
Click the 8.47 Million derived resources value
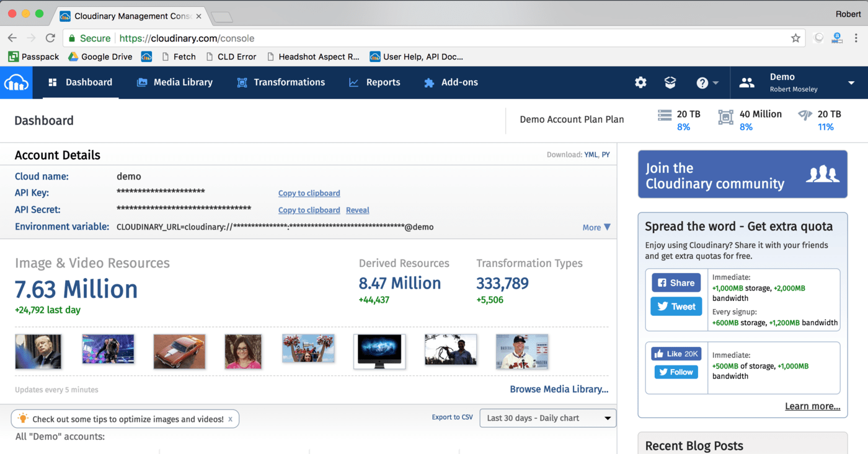(x=400, y=284)
